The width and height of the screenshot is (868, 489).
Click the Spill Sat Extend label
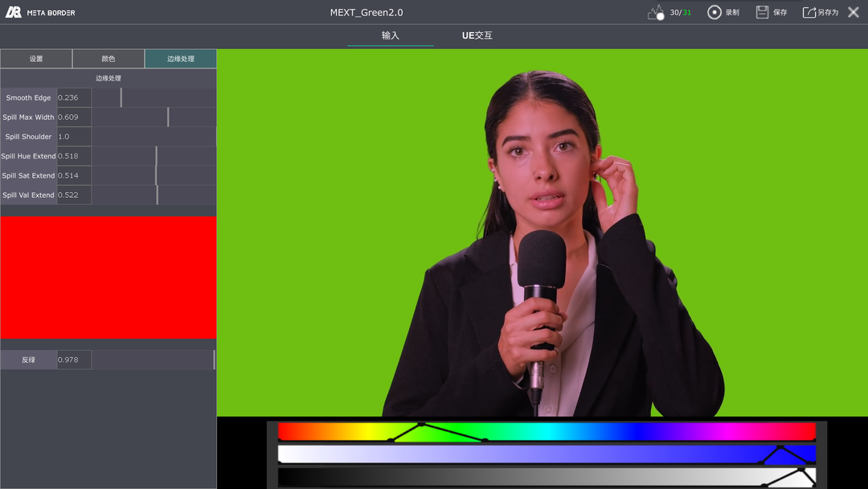click(28, 175)
